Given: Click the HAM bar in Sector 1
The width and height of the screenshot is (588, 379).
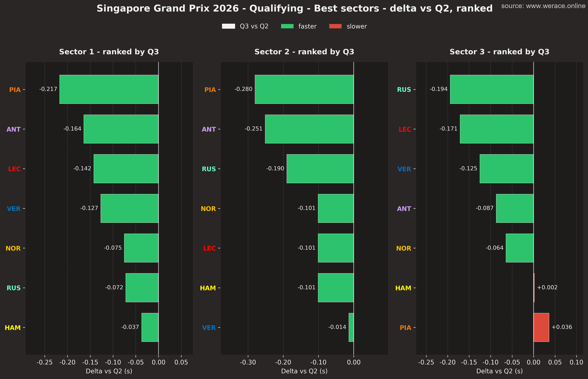Looking at the screenshot, I should tap(150, 327).
